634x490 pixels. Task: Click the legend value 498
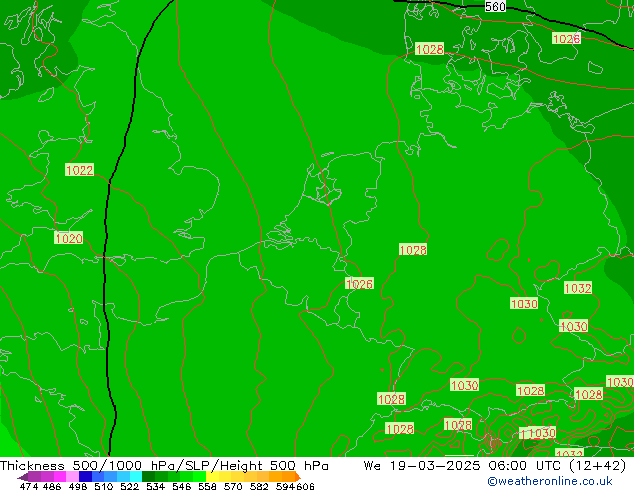click(x=78, y=486)
